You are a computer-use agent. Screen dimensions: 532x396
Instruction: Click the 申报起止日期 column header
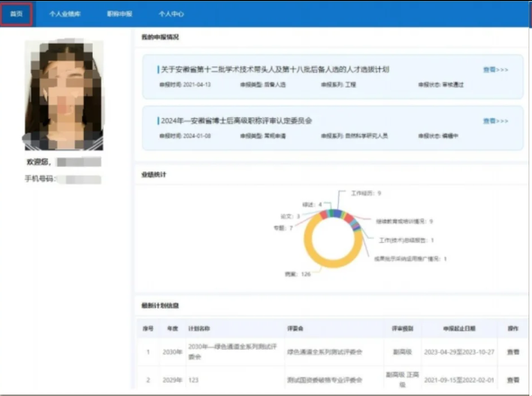click(x=459, y=329)
